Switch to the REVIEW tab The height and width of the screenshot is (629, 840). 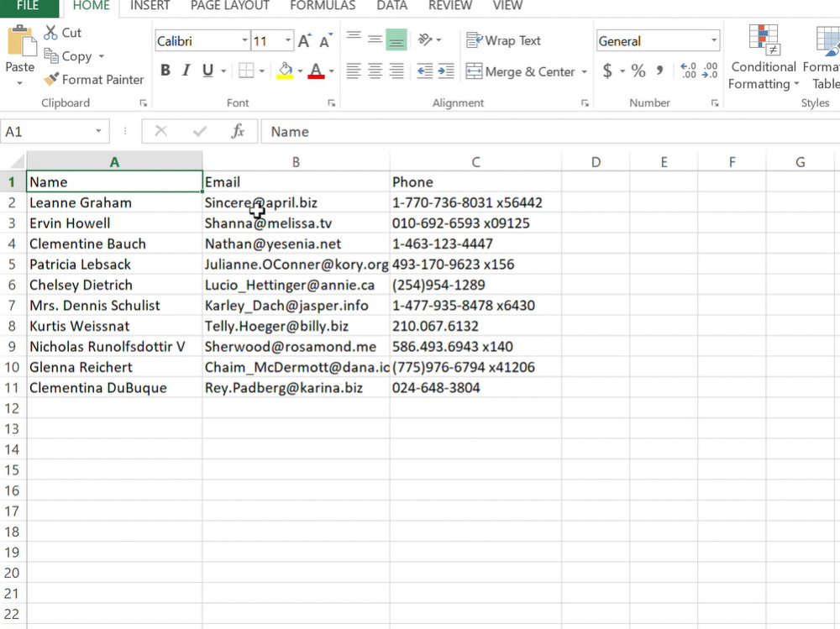click(x=450, y=6)
